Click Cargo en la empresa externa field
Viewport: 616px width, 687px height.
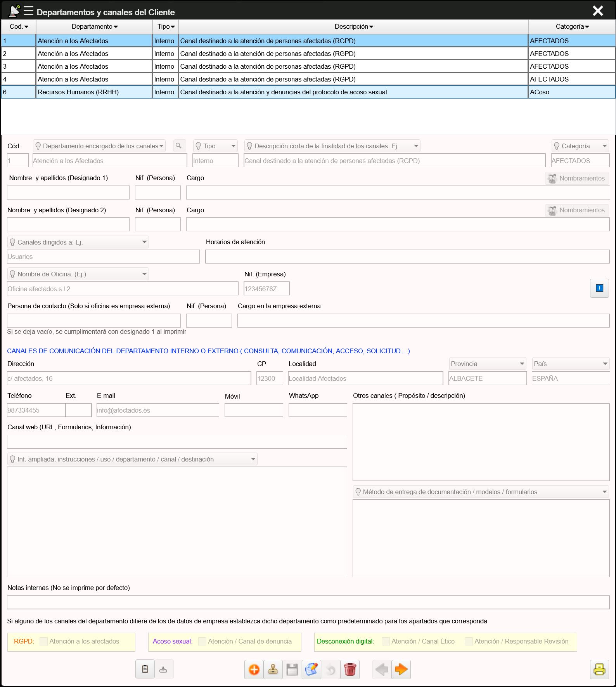pyautogui.click(x=423, y=321)
